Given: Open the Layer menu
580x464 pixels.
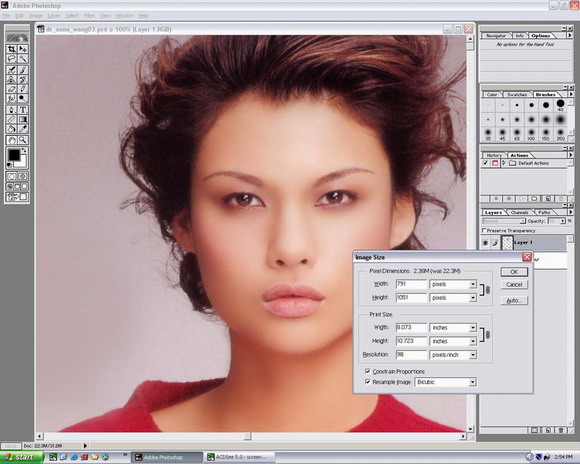Looking at the screenshot, I should pos(54,16).
